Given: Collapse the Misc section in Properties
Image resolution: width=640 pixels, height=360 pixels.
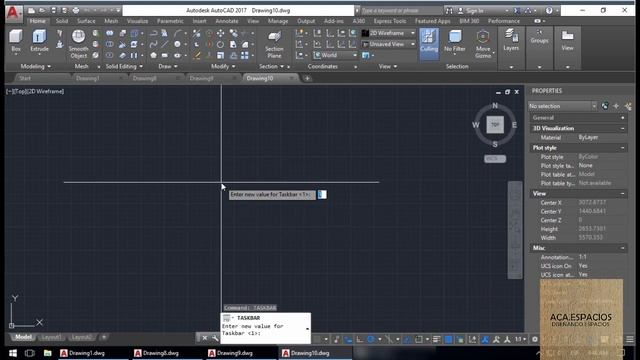Looking at the screenshot, I should click(622, 248).
